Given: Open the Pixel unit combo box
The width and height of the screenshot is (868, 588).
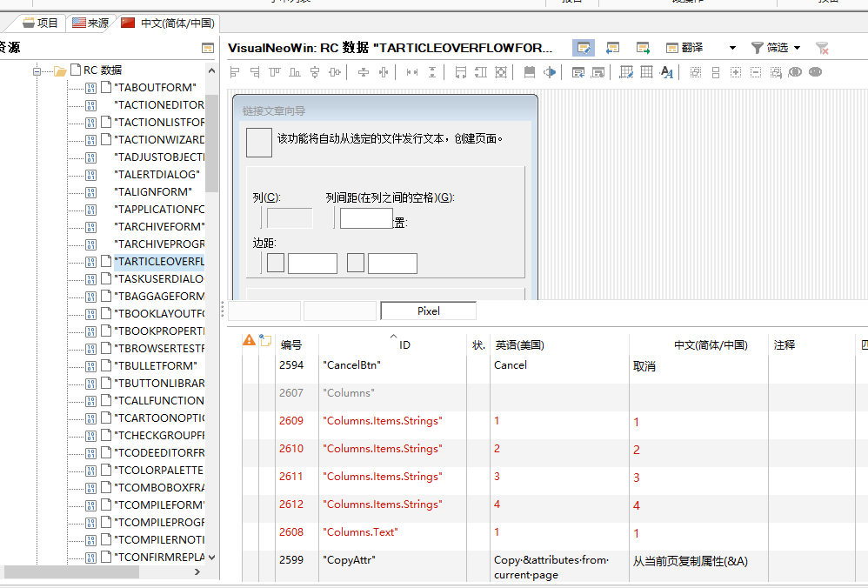Looking at the screenshot, I should tap(429, 311).
